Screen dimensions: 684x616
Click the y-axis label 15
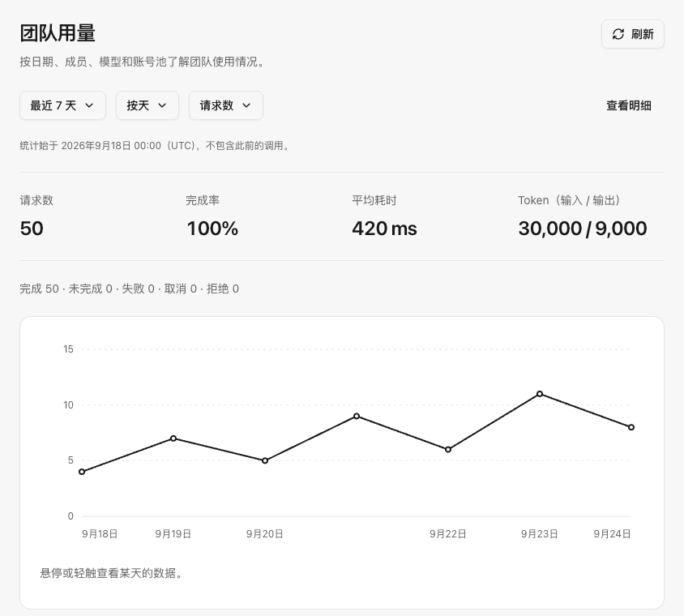pyautogui.click(x=68, y=349)
